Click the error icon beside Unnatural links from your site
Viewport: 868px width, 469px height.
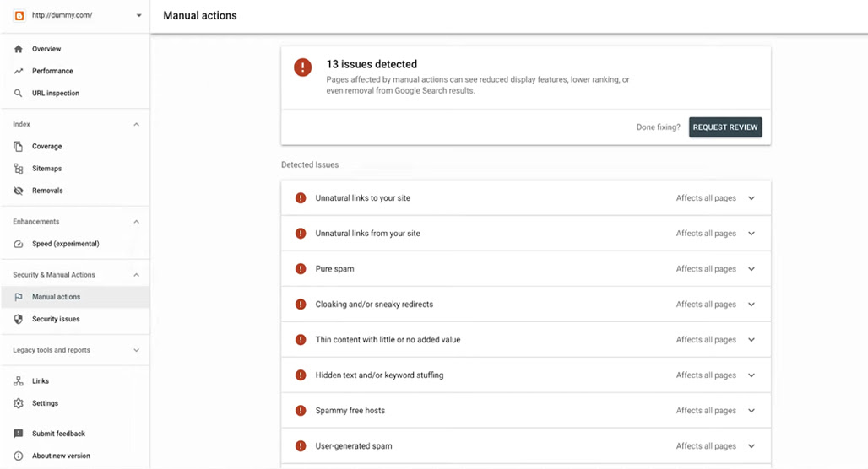(300, 234)
